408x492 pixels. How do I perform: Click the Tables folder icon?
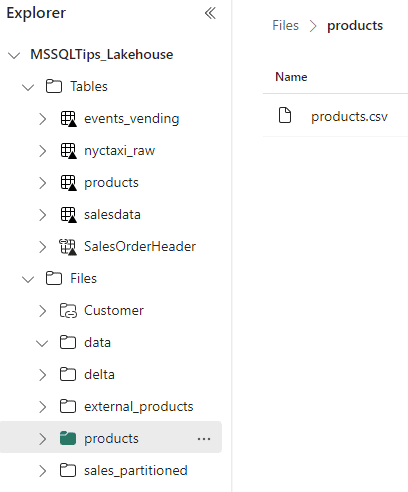click(54, 86)
